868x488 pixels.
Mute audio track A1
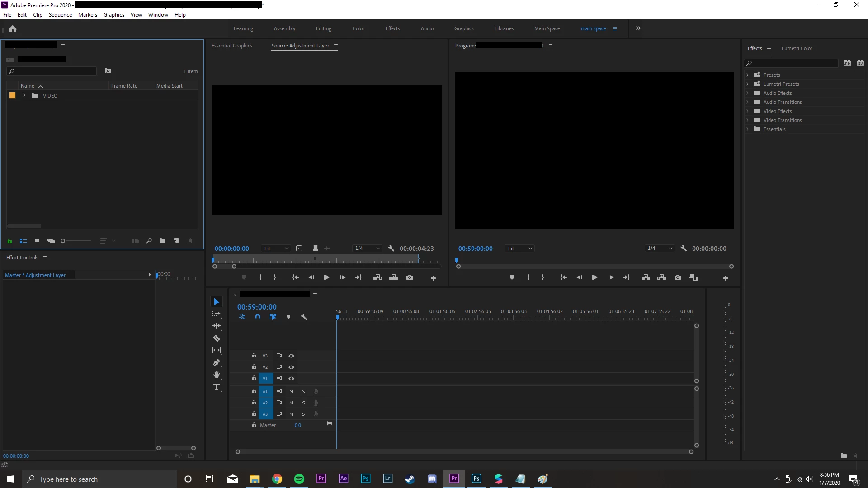click(291, 391)
